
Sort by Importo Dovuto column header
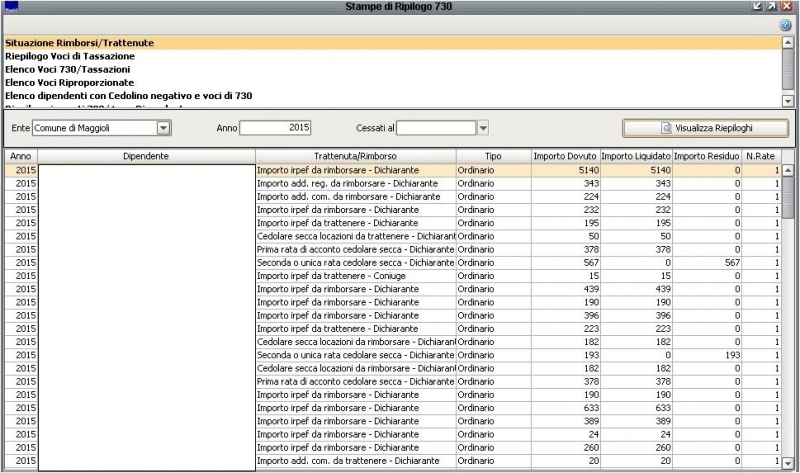[564, 157]
